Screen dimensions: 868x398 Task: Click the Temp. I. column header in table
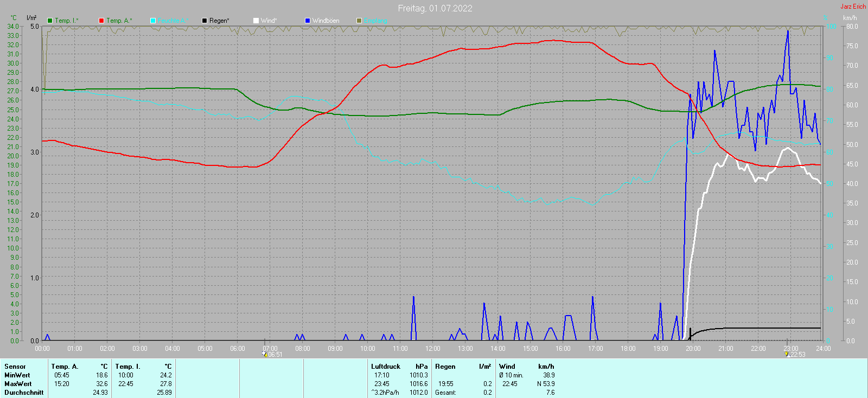[x=127, y=367]
